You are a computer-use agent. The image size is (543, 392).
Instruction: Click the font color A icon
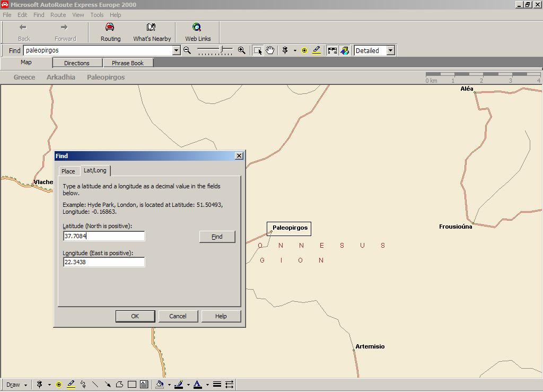point(198,385)
